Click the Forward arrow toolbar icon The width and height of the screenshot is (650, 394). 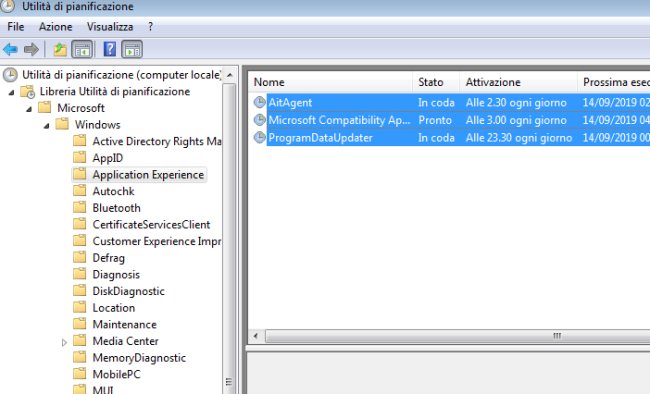point(31,50)
